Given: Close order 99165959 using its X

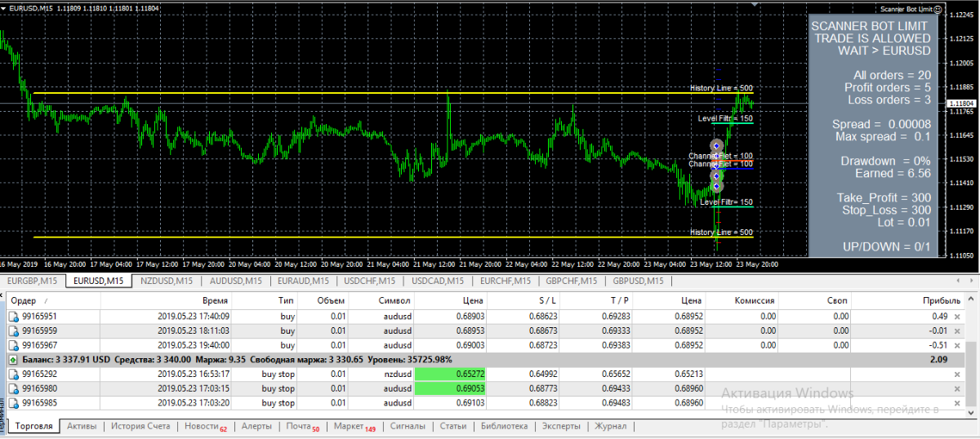Looking at the screenshot, I should [x=957, y=331].
